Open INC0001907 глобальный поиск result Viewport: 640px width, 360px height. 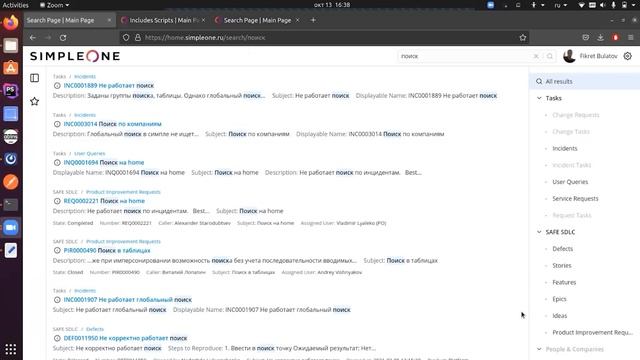click(127, 300)
